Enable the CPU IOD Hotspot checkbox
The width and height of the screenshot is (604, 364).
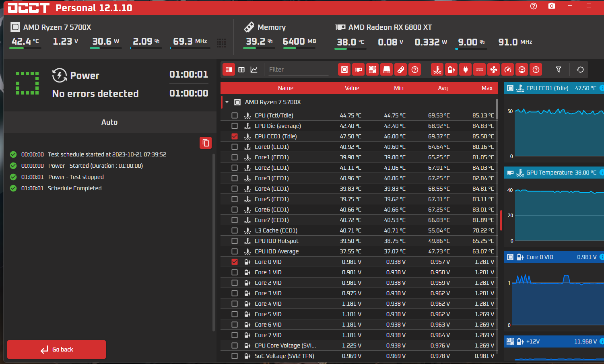[235, 241]
